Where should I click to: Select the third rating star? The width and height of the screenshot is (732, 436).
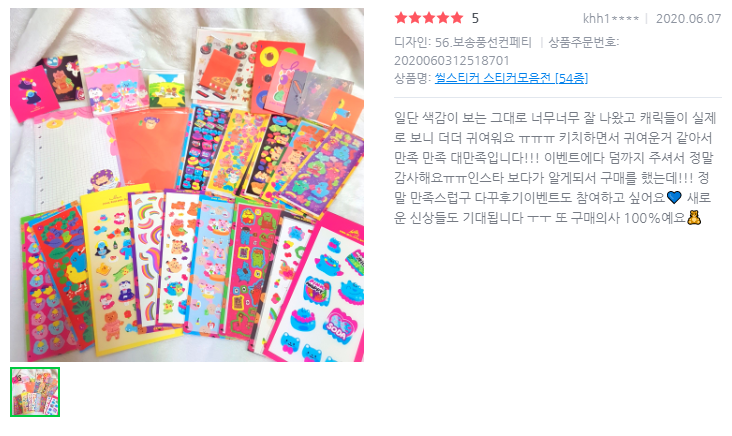point(429,18)
